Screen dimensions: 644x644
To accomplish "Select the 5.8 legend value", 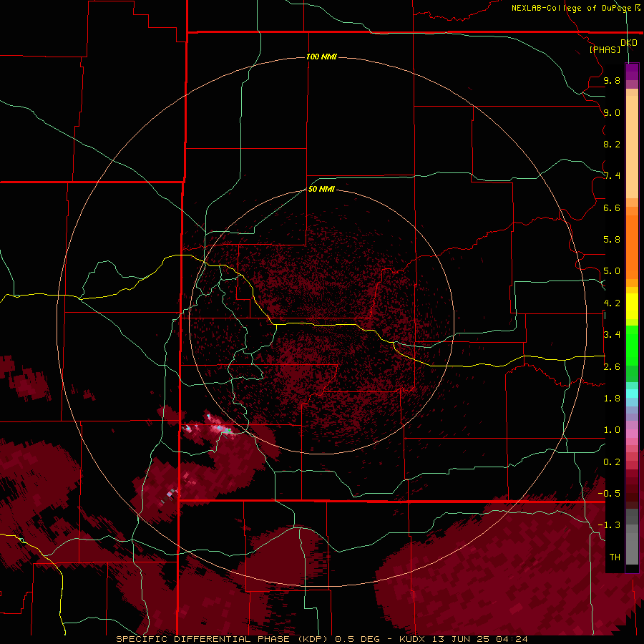I will tap(612, 240).
